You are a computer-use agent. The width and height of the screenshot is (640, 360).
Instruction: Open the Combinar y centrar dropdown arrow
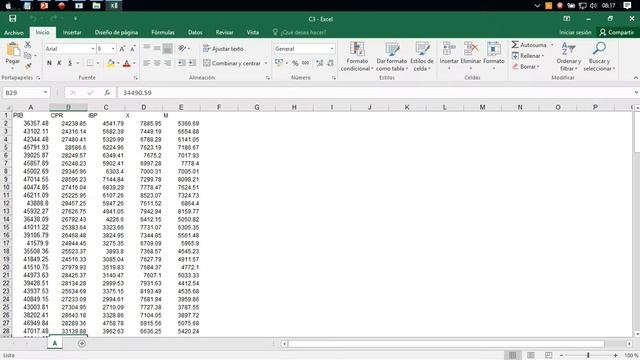point(266,63)
